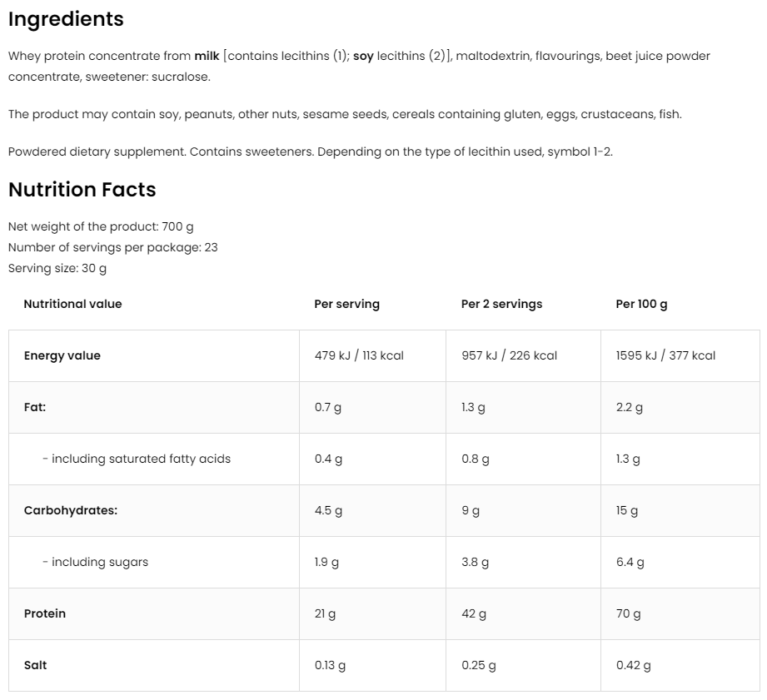Click the Salt row label
The width and height of the screenshot is (767, 700).
36,665
